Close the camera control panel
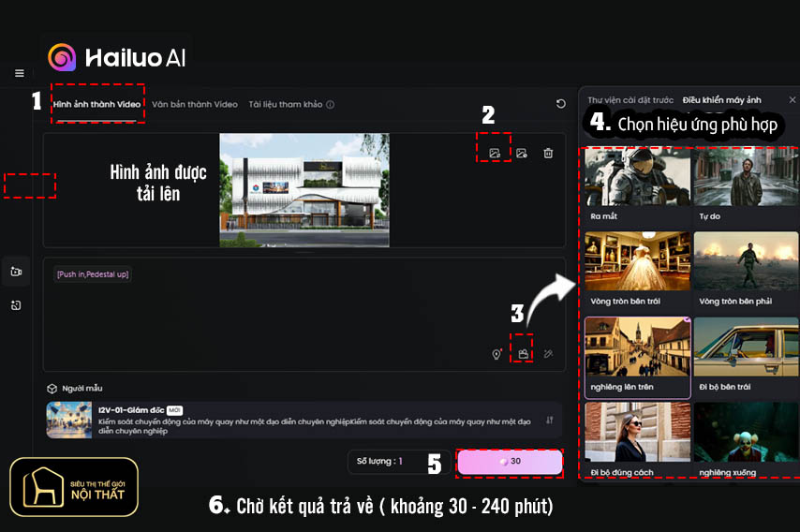800x532 pixels. point(792,100)
